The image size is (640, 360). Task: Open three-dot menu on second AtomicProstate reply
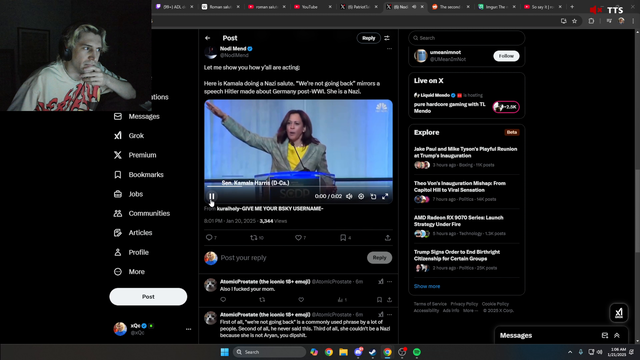pos(390,314)
